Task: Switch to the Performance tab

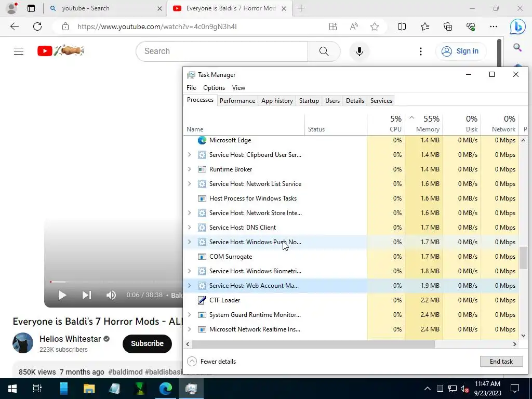Action: pos(237,101)
